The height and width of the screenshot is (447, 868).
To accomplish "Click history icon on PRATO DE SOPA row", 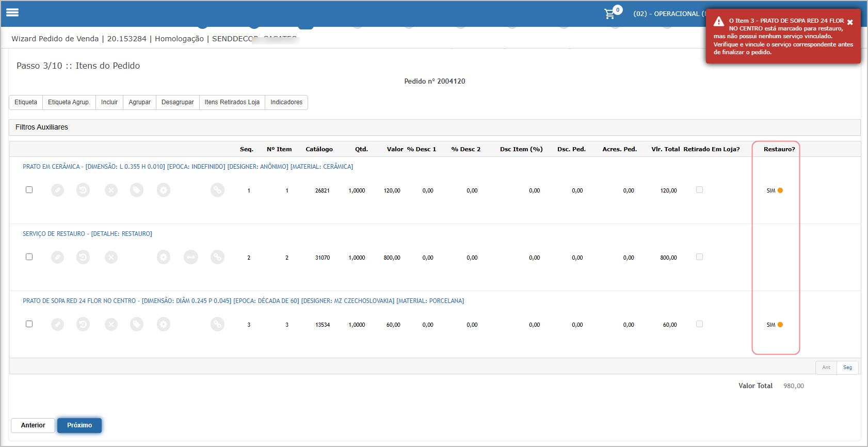I will pos(83,324).
